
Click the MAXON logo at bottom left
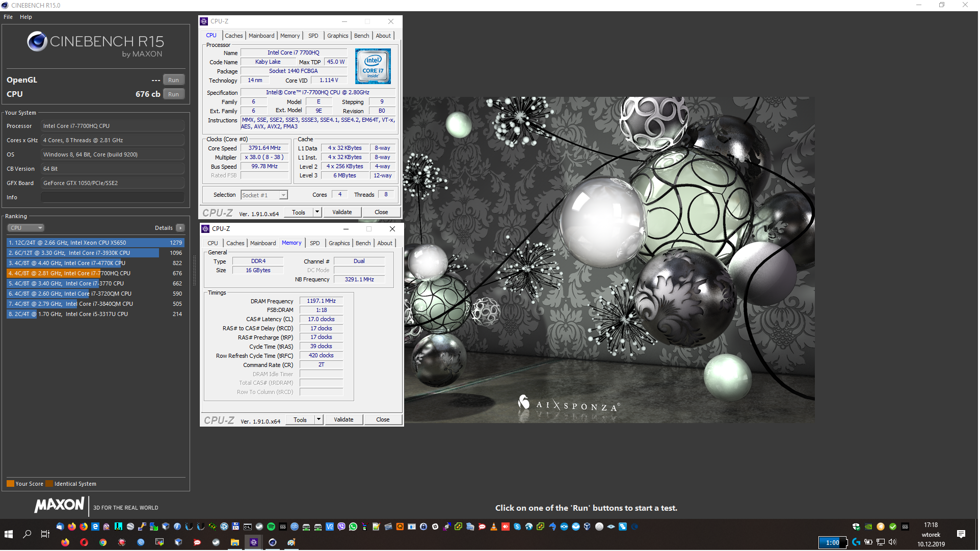click(x=59, y=506)
